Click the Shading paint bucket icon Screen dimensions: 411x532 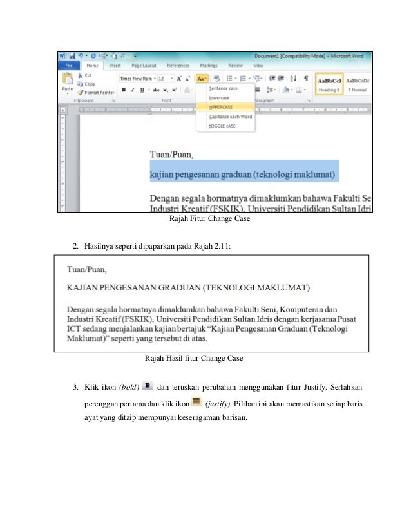pyautogui.click(x=286, y=90)
